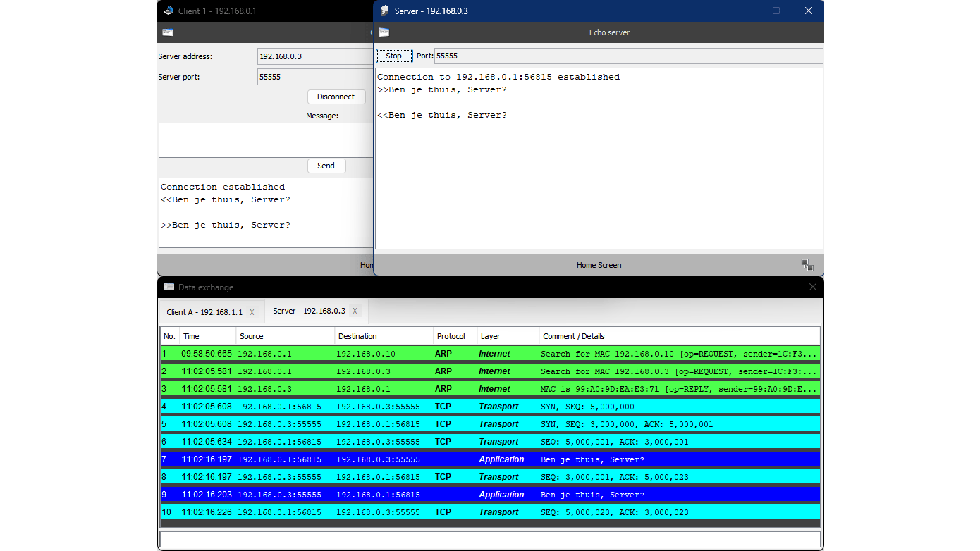This screenshot has height=551, width=980.
Task: Click '<<Ben je thuis, Server?' in Server log
Action: tap(442, 115)
